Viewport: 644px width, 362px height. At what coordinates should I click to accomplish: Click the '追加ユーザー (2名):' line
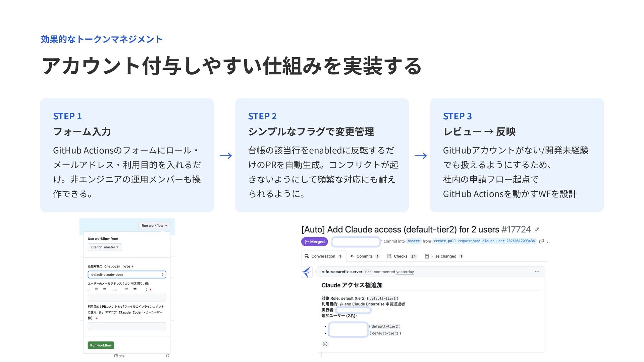(x=339, y=316)
